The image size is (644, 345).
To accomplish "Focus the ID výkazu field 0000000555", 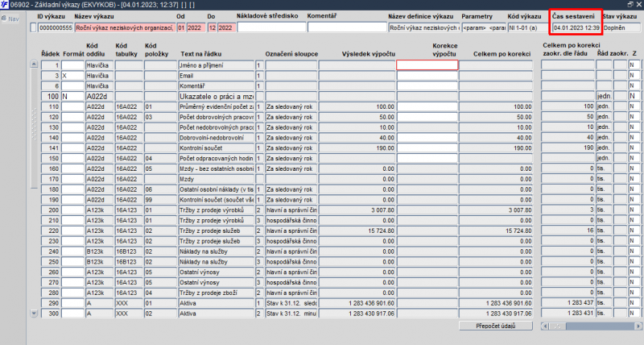I will pyautogui.click(x=56, y=28).
